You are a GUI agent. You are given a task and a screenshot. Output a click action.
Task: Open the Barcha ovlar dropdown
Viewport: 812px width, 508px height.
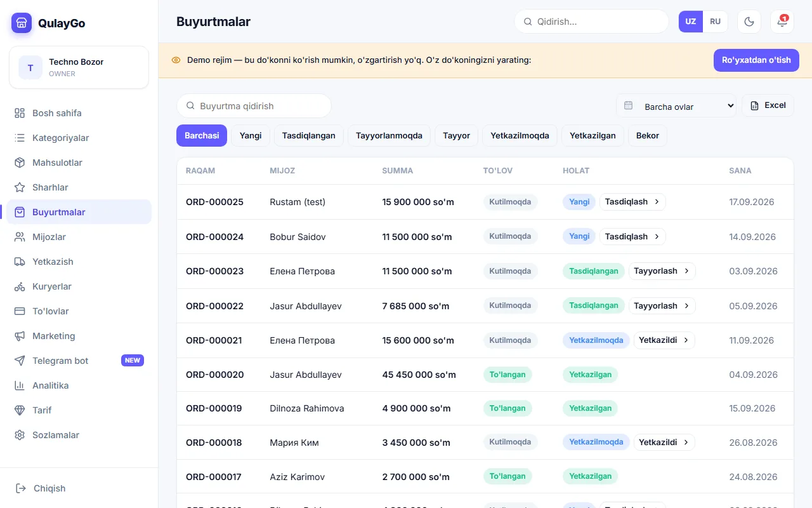pyautogui.click(x=676, y=106)
